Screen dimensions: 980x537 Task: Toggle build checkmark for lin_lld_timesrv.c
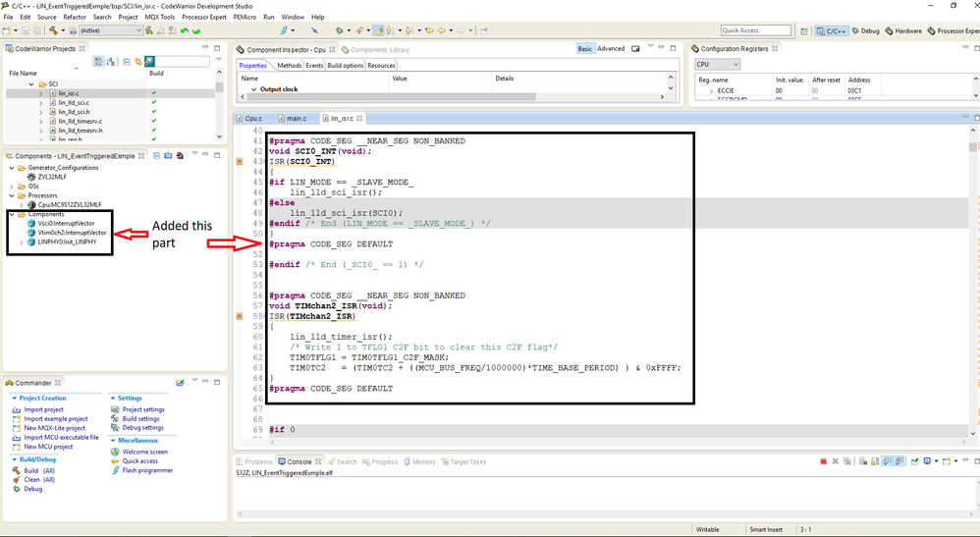pyautogui.click(x=154, y=122)
